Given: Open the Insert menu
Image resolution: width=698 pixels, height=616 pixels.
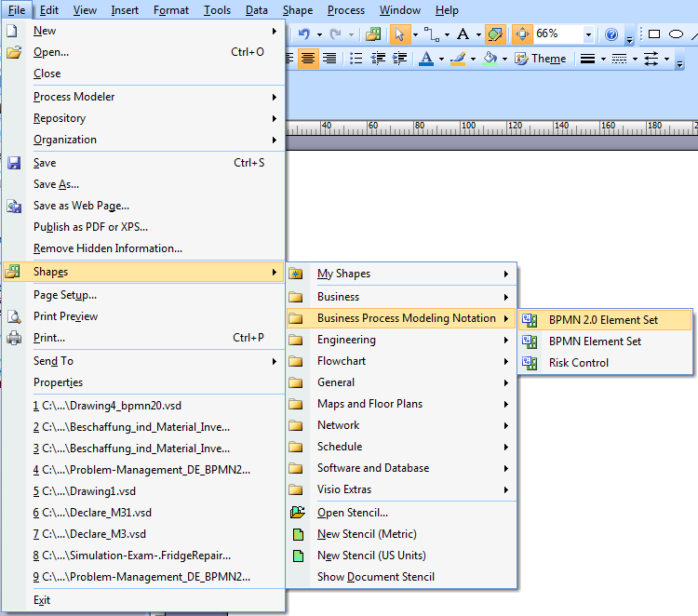Looking at the screenshot, I should (125, 10).
